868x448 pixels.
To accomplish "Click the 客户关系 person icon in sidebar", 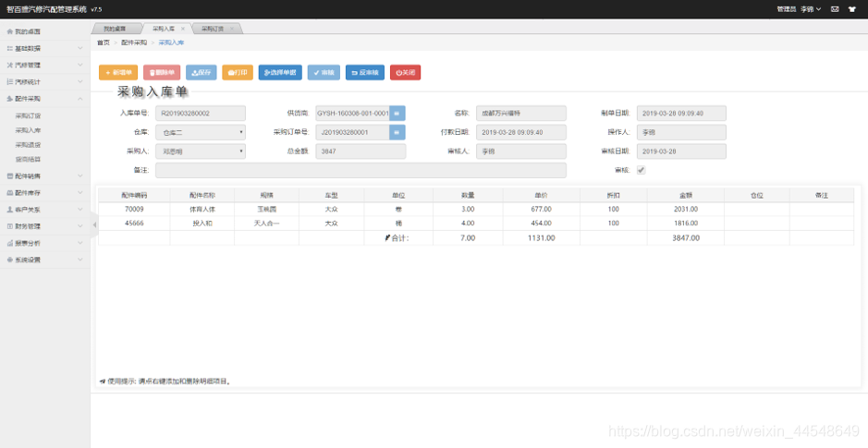I will pos(9,210).
